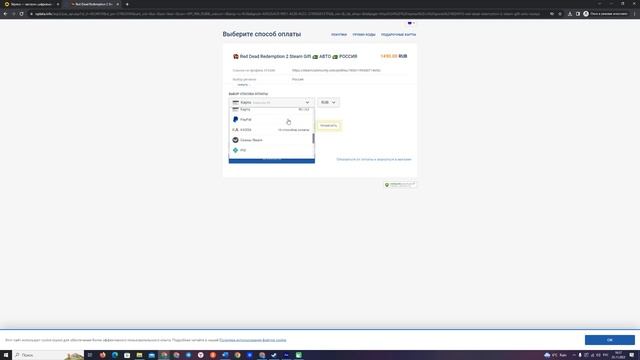Open the browser downloads icon
The width and height of the screenshot is (640, 360).
[x=570, y=13]
